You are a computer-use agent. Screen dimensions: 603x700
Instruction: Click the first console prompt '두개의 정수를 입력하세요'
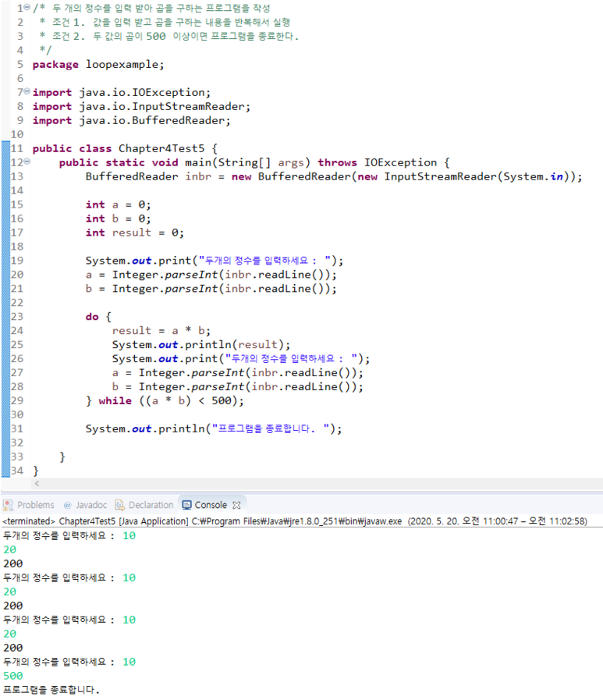click(55, 535)
